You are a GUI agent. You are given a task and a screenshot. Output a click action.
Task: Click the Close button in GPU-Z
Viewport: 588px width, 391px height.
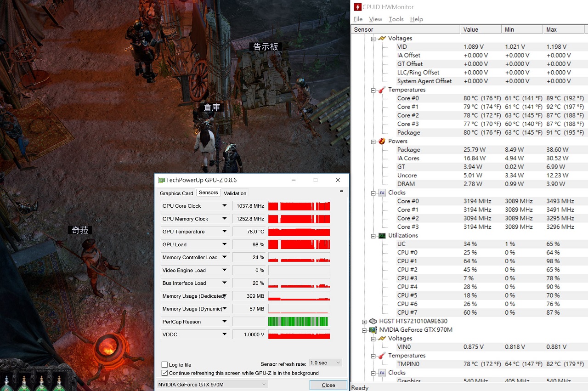click(328, 385)
